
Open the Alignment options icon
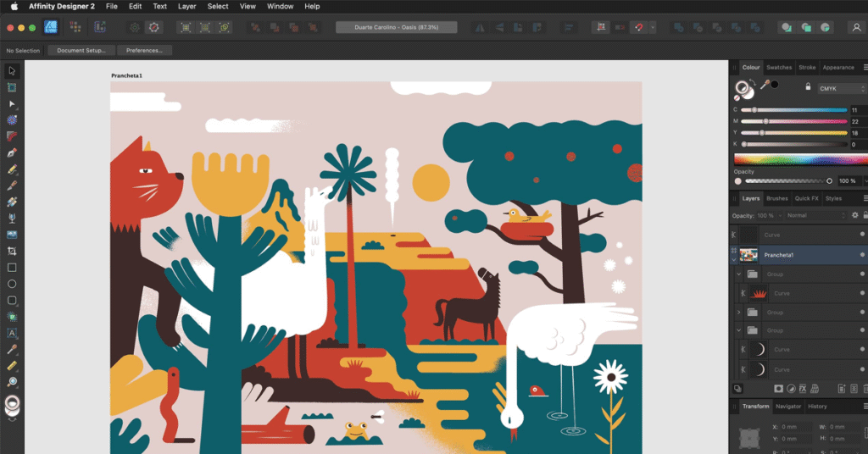coord(569,27)
